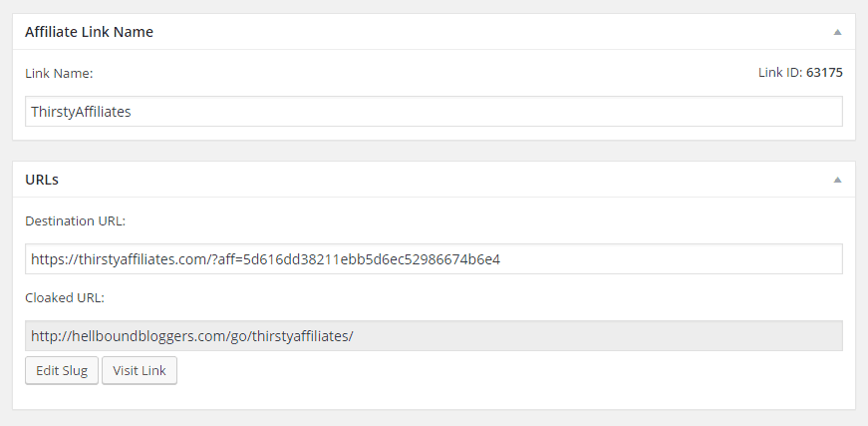Click the URLs panel heading text
868x426 pixels.
coord(42,180)
